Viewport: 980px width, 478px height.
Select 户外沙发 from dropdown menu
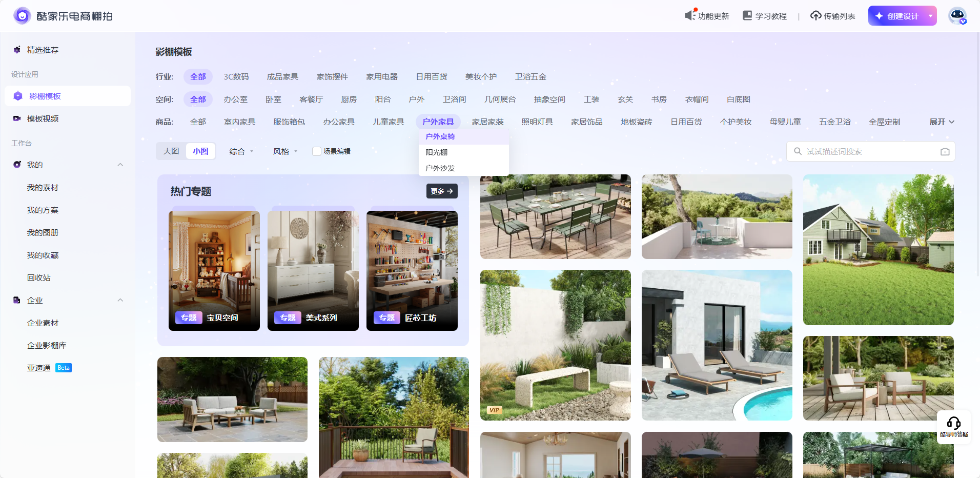pos(464,168)
